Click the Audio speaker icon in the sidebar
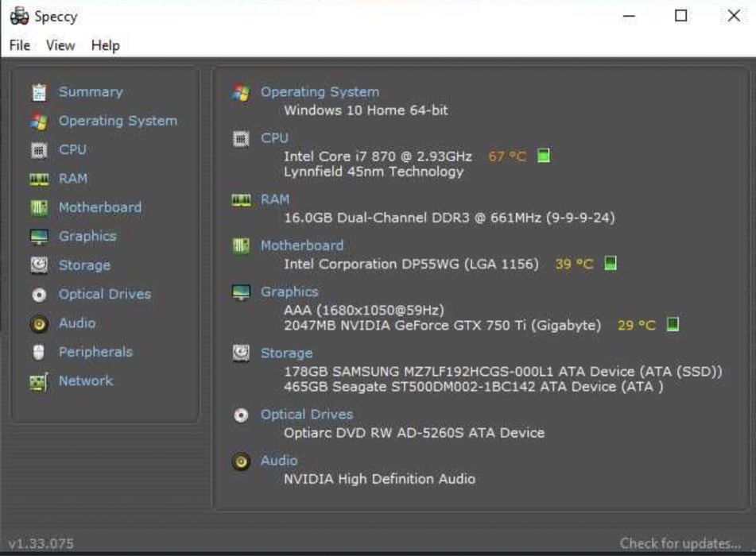Viewport: 756px width, 556px height. tap(38, 323)
